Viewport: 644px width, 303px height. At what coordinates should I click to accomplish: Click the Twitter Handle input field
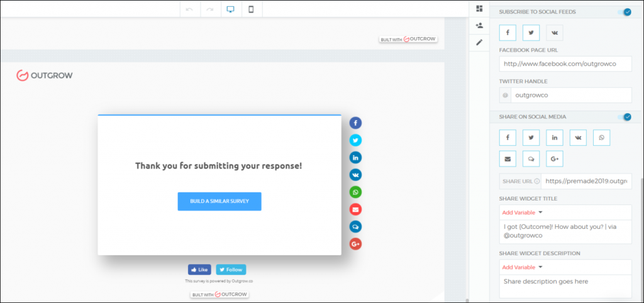(570, 95)
